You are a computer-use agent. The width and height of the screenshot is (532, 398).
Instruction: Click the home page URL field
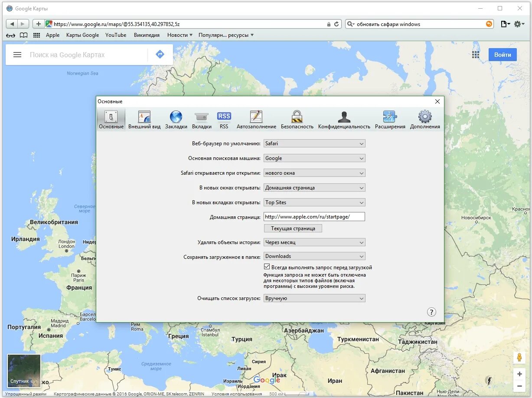[x=314, y=217]
